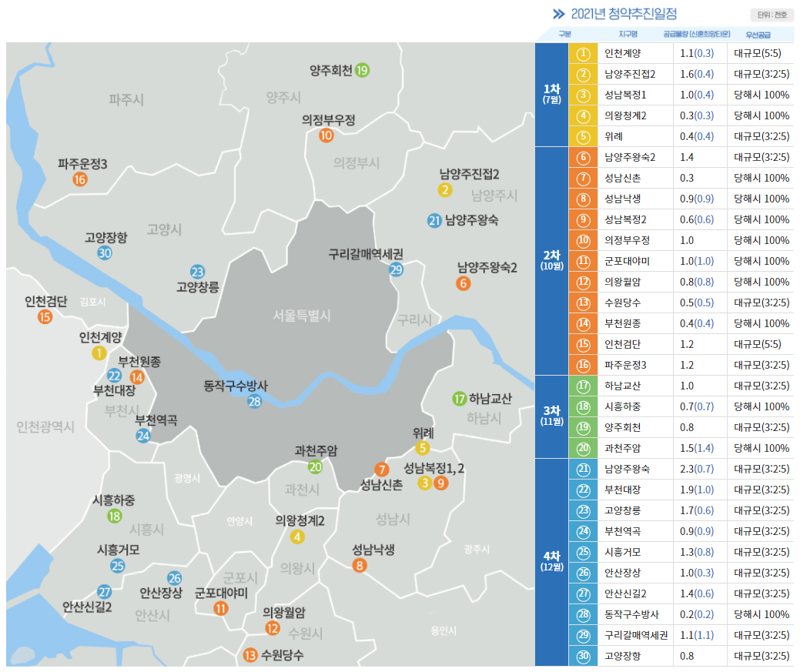Click map marker 27 above 안산신길2
Viewport: 800px width, 672px height.
(104, 592)
